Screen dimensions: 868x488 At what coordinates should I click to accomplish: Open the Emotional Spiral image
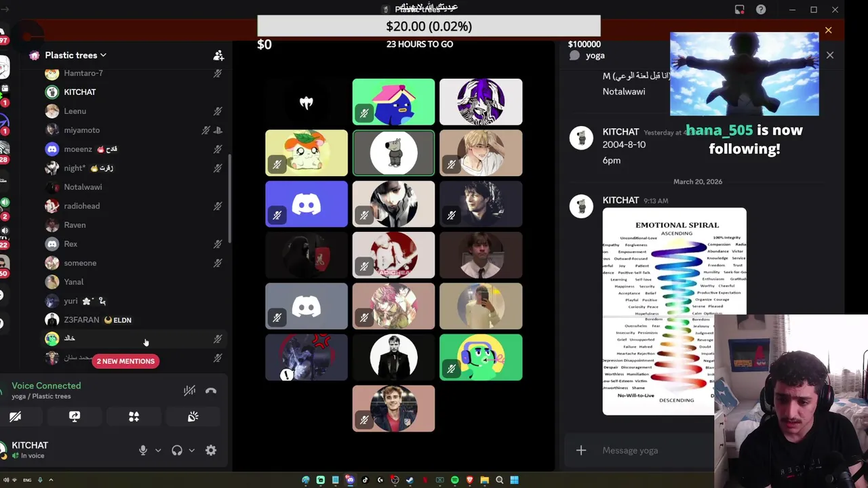[x=674, y=311]
